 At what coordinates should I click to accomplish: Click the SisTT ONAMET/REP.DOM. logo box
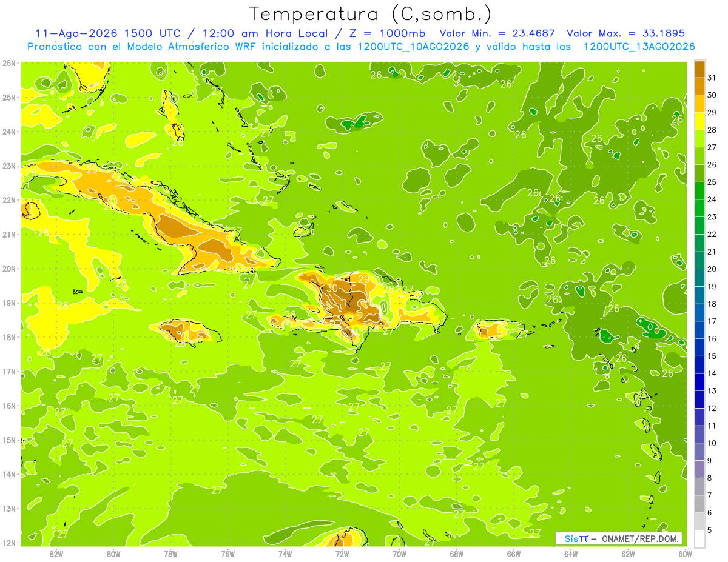pyautogui.click(x=619, y=538)
